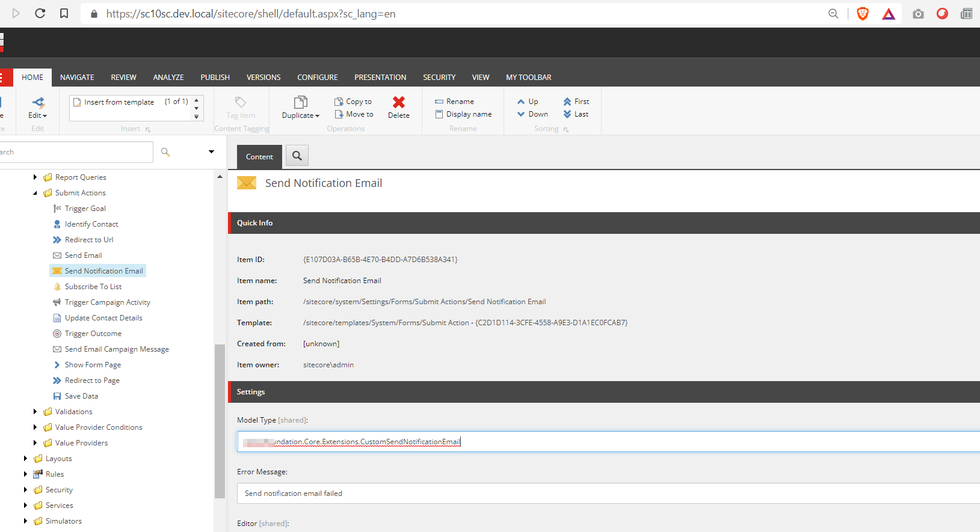
Task: Select Send Email item
Action: point(77,255)
